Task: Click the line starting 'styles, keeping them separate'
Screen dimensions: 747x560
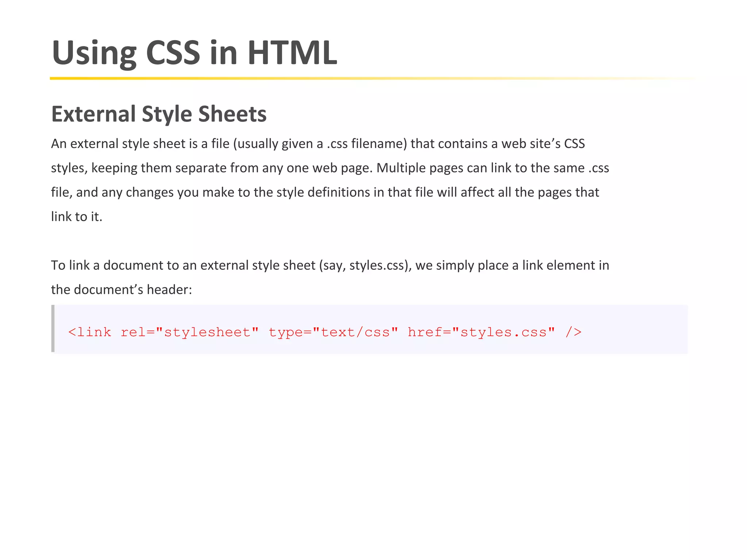Action: click(330, 168)
